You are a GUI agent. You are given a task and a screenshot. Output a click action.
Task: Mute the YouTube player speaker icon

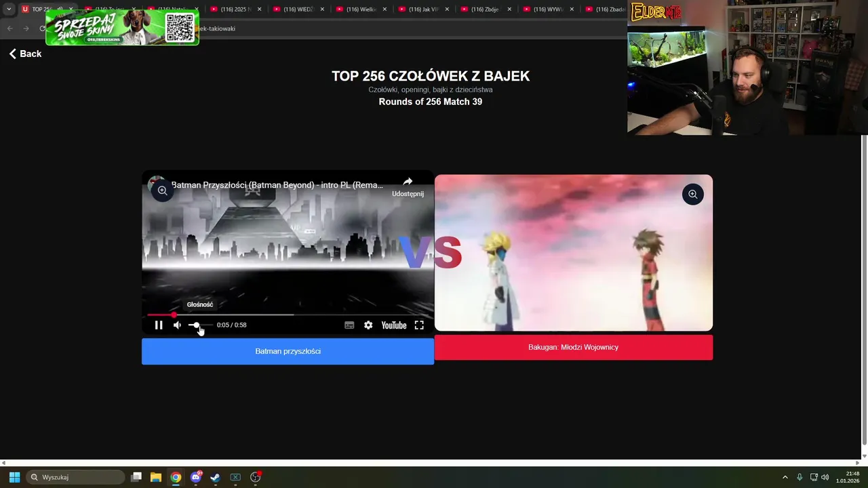(x=177, y=325)
